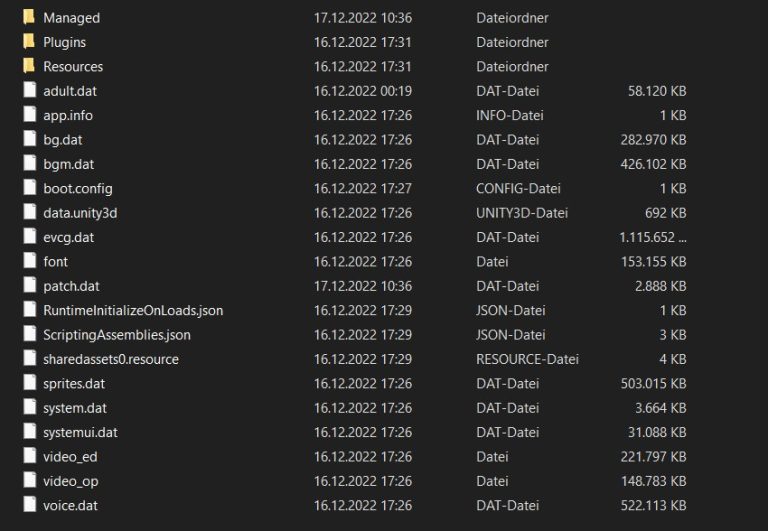Click RuntimeInitializeOnLoads.json file name
The image size is (768, 531).
click(133, 310)
